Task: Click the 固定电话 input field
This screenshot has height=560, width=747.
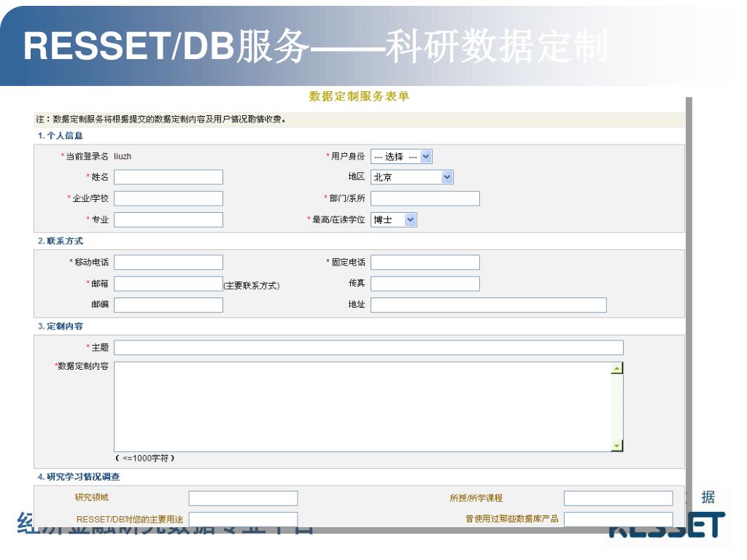Action: 425,262
